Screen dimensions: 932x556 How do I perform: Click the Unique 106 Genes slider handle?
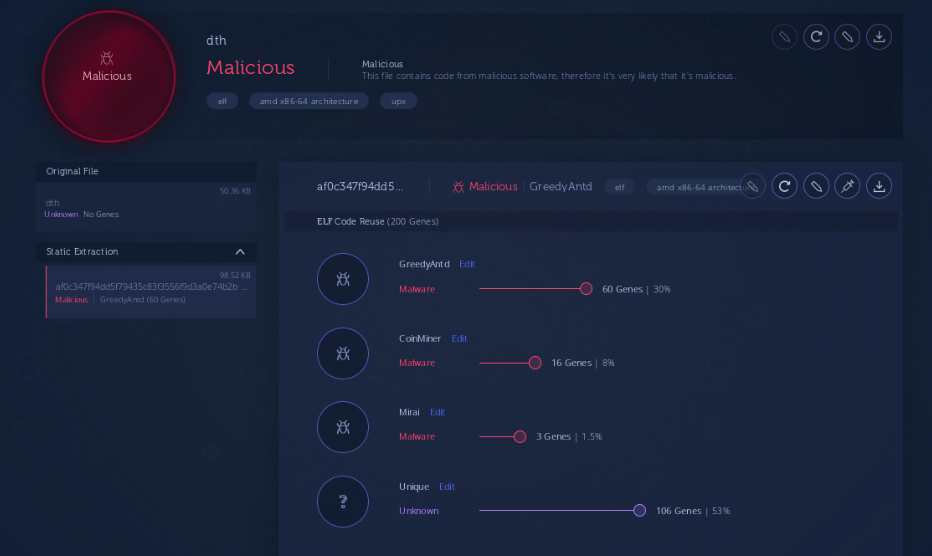[640, 510]
